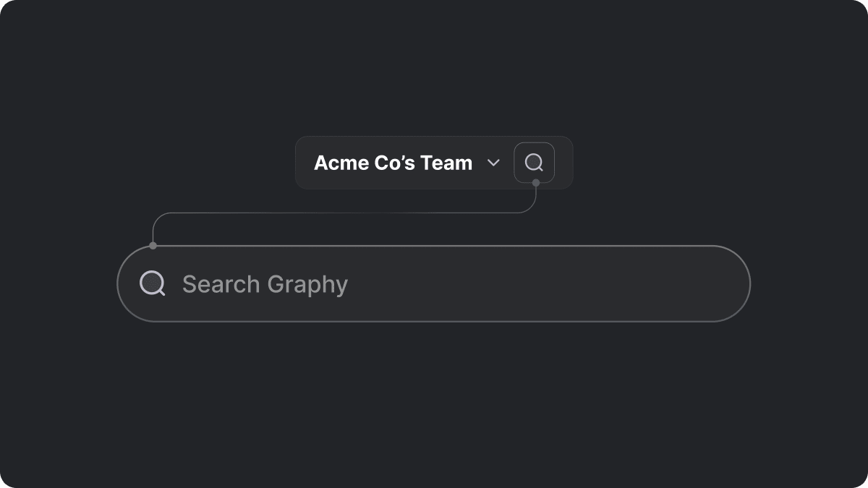
Task: Select the connector dot below the search button
Action: 536,183
